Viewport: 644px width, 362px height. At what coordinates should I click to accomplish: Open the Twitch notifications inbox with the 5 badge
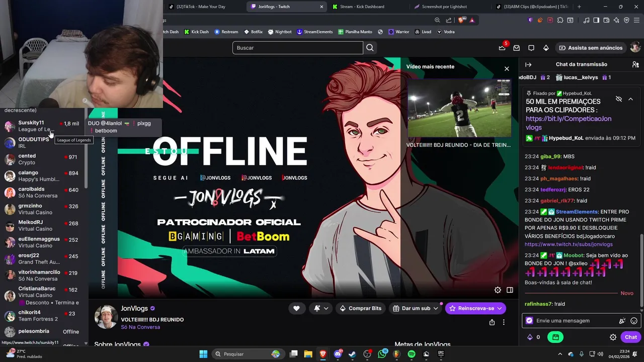(502, 48)
